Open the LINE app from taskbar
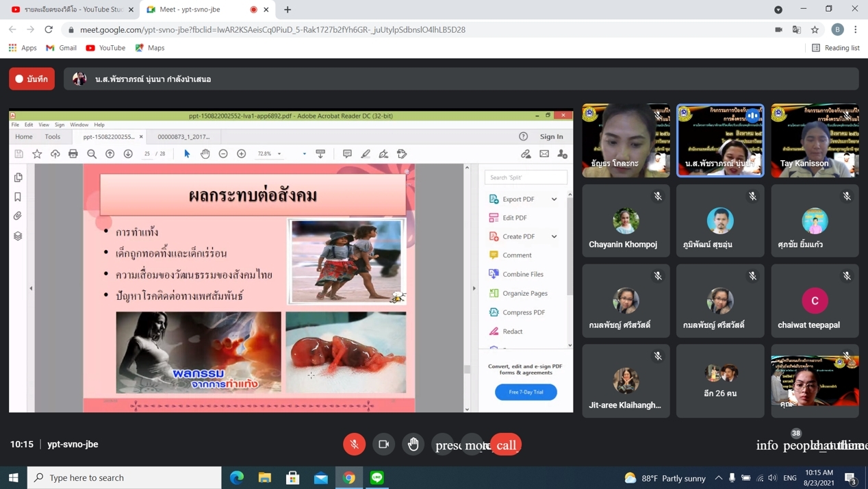This screenshot has width=868, height=489. tap(377, 477)
